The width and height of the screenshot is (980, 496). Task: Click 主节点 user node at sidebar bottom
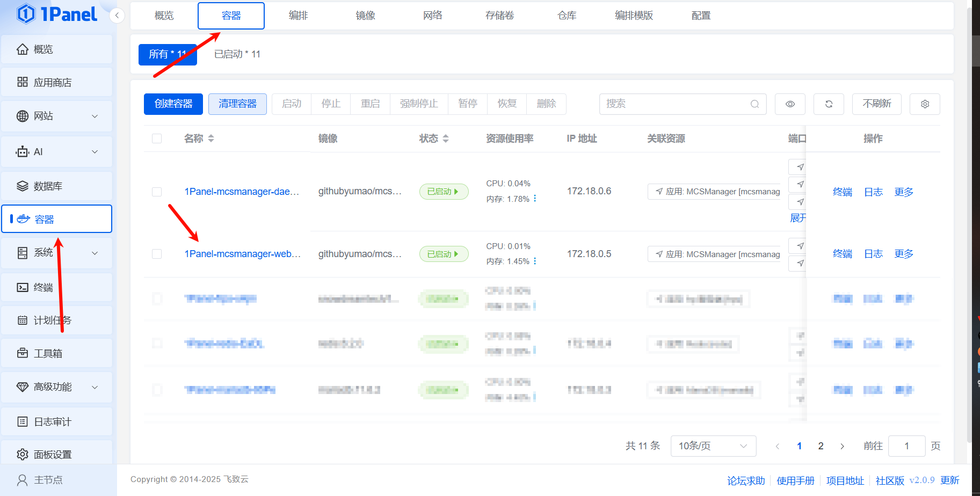40,480
